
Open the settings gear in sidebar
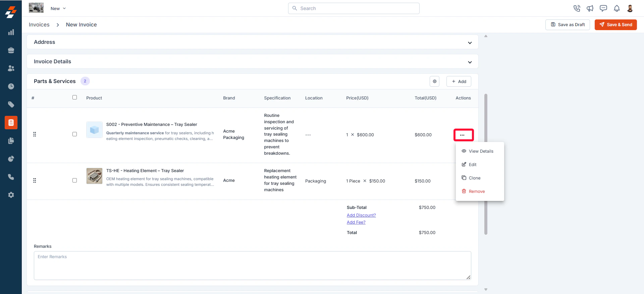point(11,195)
